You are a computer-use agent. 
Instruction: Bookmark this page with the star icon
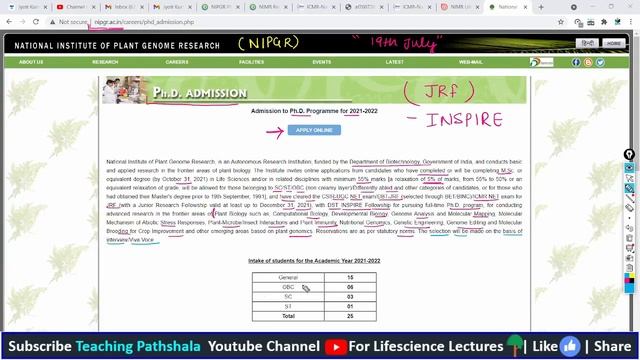click(x=561, y=22)
